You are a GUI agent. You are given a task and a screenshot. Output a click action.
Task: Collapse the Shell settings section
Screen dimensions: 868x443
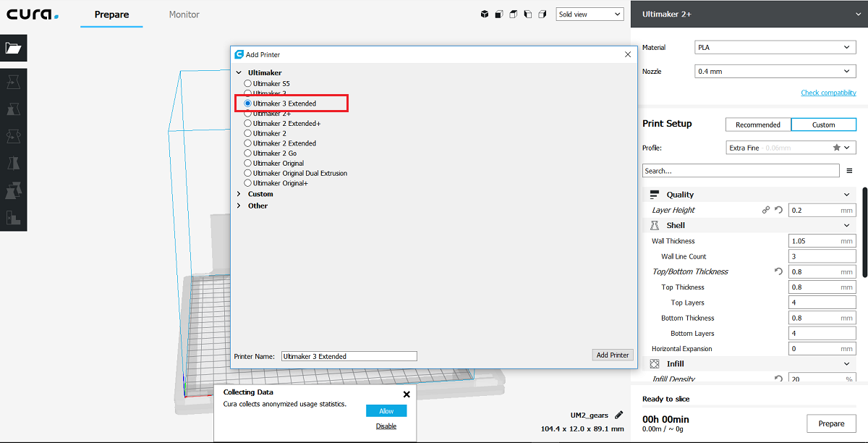847,225
